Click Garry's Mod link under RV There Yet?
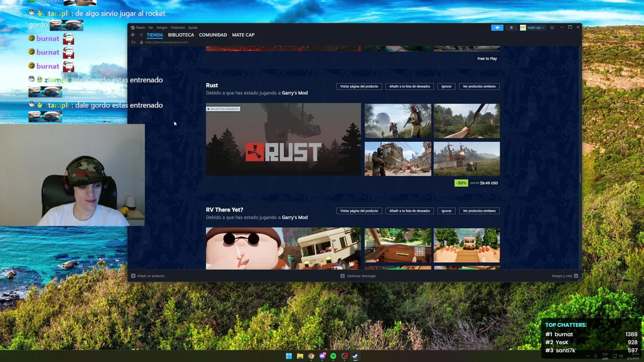Image resolution: width=644 pixels, height=362 pixels. [294, 217]
